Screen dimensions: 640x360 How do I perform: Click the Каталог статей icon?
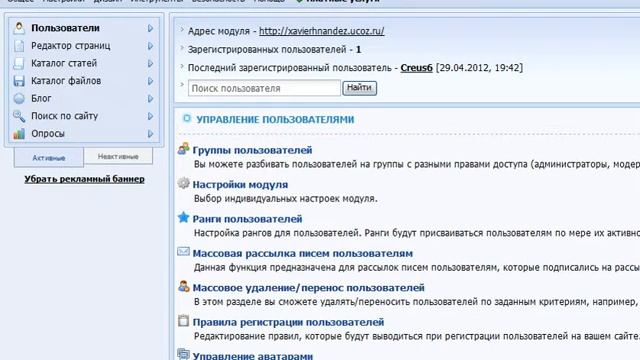(x=19, y=63)
